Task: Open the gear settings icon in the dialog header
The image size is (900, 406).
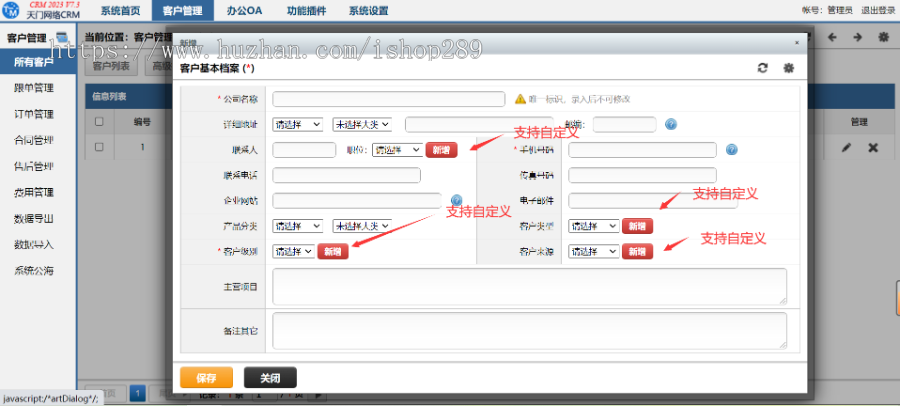Action: 789,68
